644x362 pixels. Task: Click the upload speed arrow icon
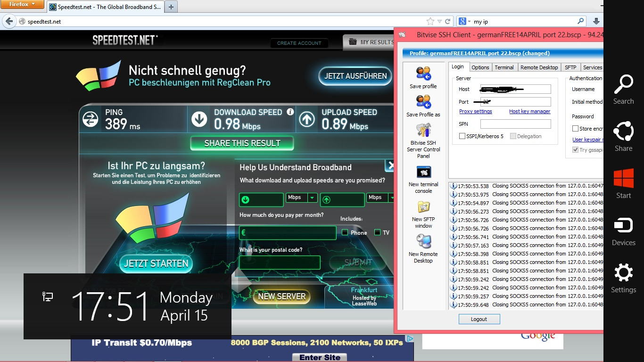click(307, 119)
